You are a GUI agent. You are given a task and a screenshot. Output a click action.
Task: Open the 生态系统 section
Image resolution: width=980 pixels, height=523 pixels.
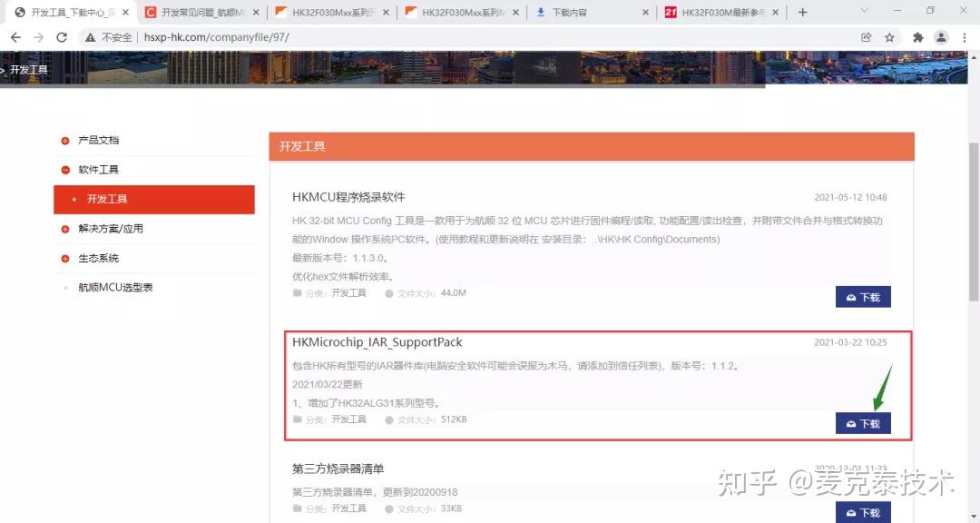pos(99,258)
